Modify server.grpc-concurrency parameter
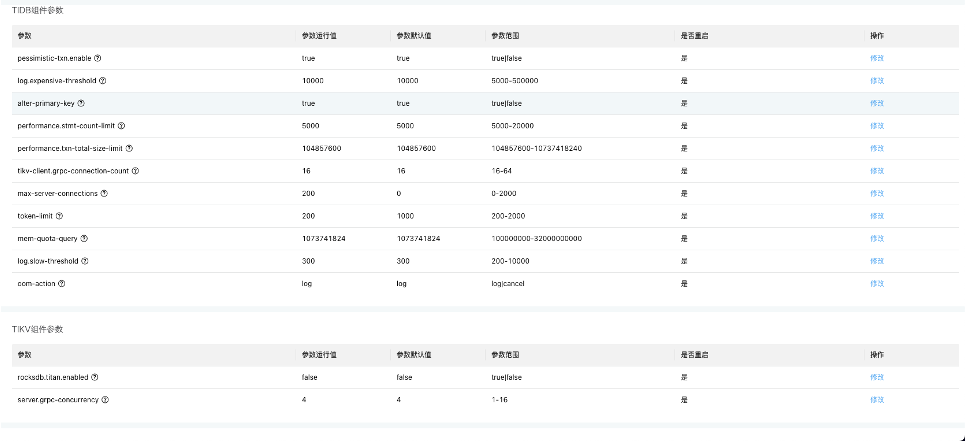This screenshot has width=966, height=442. pos(877,399)
